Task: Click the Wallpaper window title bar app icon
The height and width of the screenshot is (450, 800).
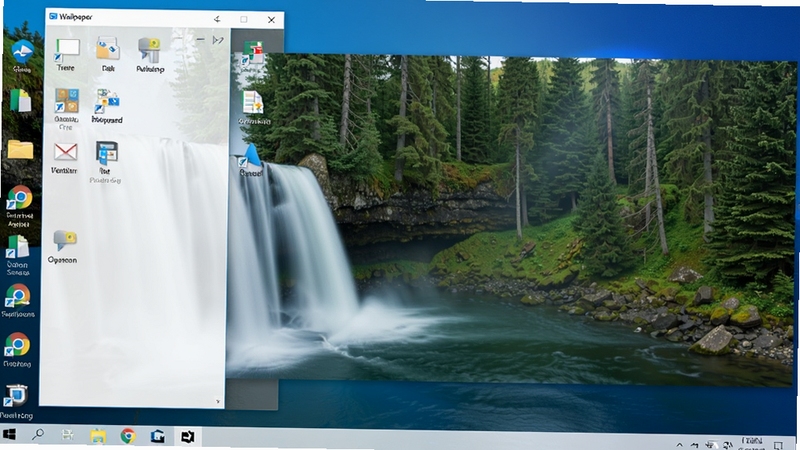Action: (x=53, y=17)
